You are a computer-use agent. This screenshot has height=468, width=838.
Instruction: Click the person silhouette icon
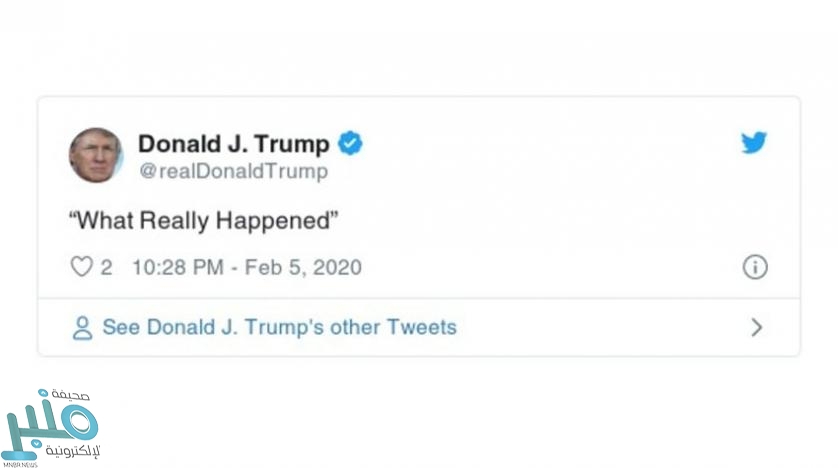click(x=83, y=328)
